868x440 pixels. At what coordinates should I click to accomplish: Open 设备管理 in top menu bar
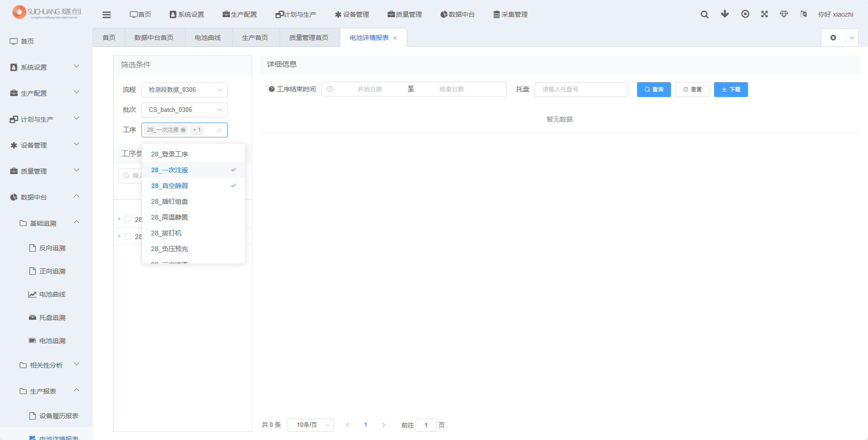pyautogui.click(x=352, y=14)
